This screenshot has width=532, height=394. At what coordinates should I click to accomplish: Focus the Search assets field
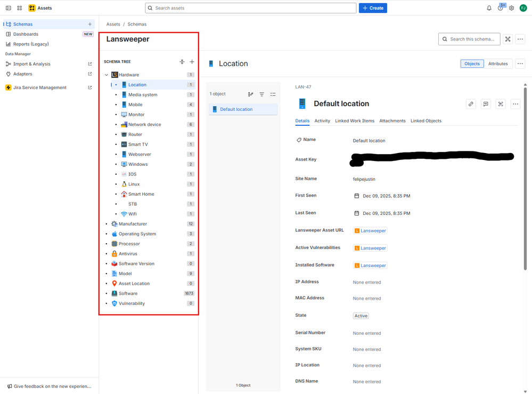pyautogui.click(x=251, y=8)
